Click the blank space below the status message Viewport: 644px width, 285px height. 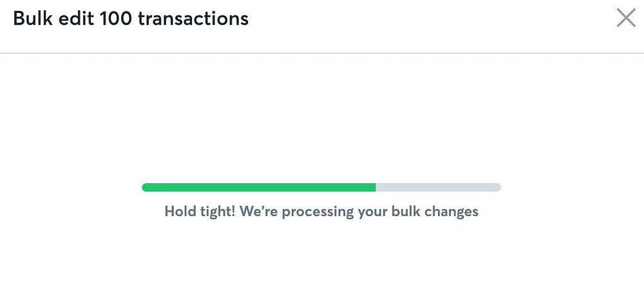click(x=322, y=255)
